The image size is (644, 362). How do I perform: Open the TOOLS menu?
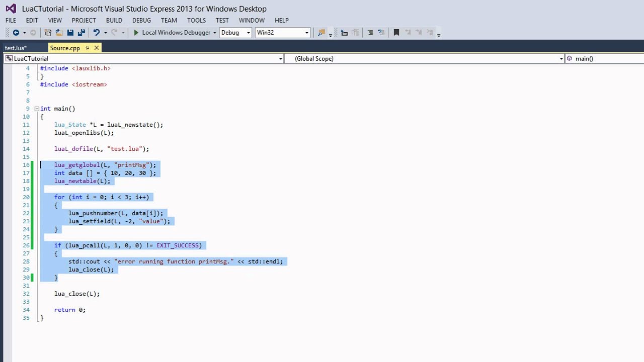(197, 20)
